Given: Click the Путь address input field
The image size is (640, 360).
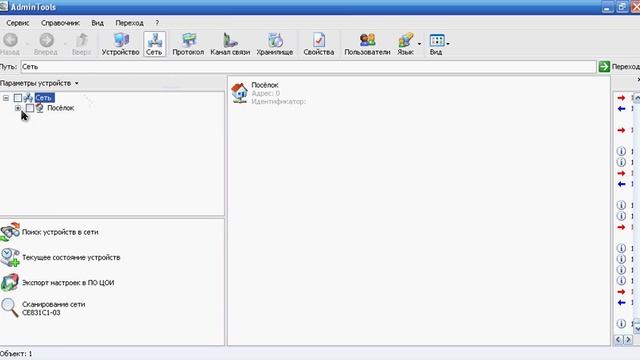Looking at the screenshot, I should point(309,67).
